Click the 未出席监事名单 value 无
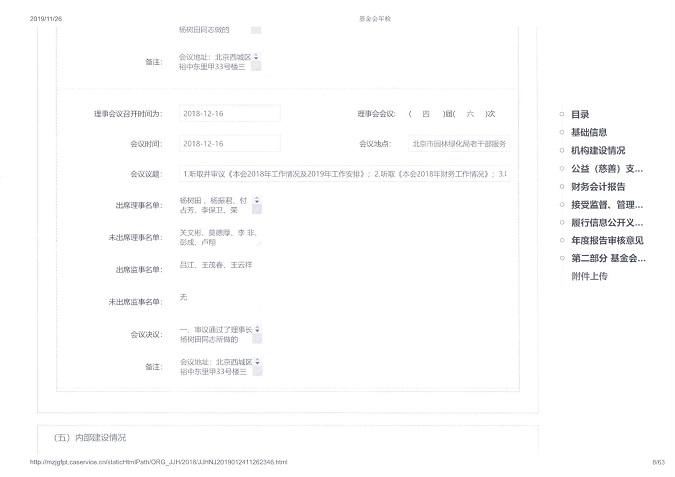This screenshot has height=477, width=675. point(183,297)
